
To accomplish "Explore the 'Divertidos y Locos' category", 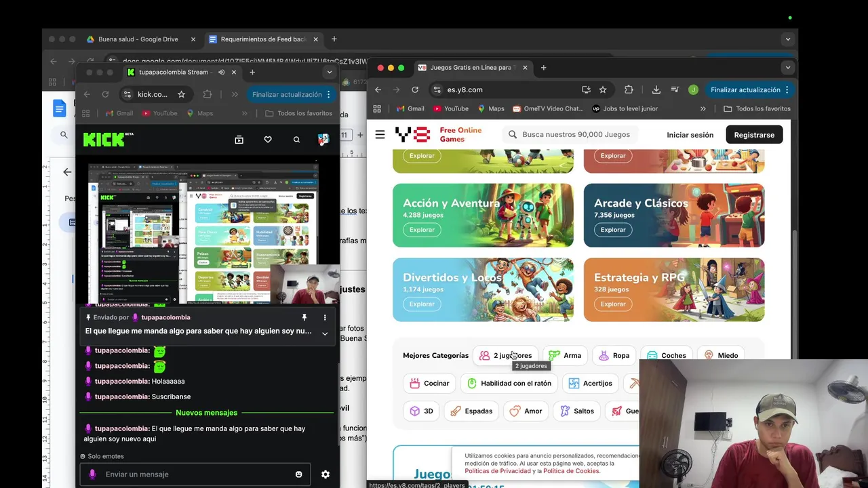I will [x=422, y=304].
